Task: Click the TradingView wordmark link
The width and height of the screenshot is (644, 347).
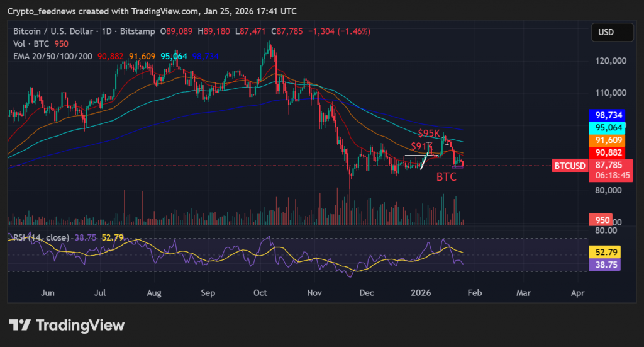Action: (80, 325)
